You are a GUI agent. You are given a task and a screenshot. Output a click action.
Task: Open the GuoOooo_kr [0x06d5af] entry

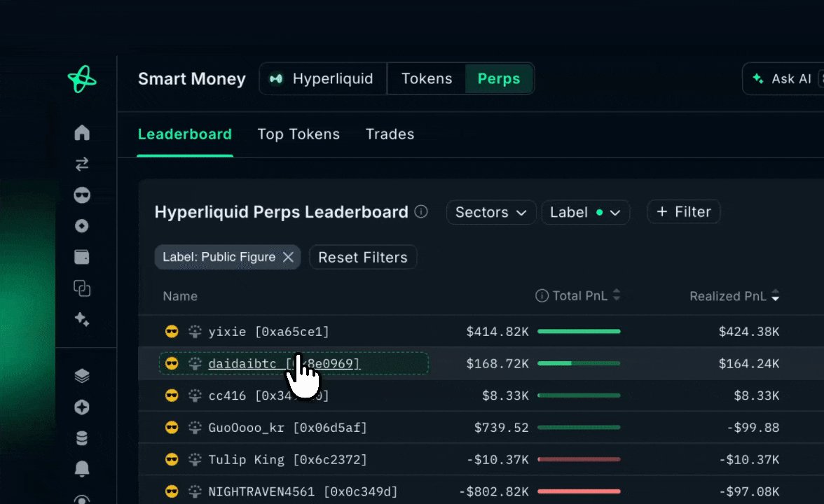pos(287,428)
